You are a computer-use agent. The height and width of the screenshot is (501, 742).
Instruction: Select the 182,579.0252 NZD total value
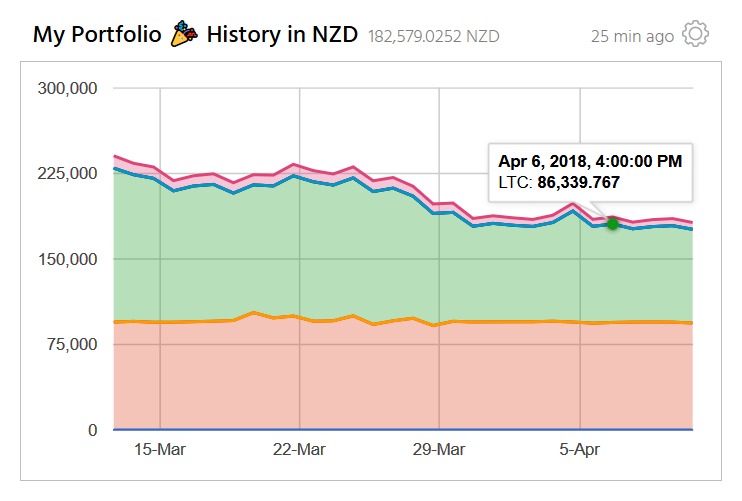(433, 37)
